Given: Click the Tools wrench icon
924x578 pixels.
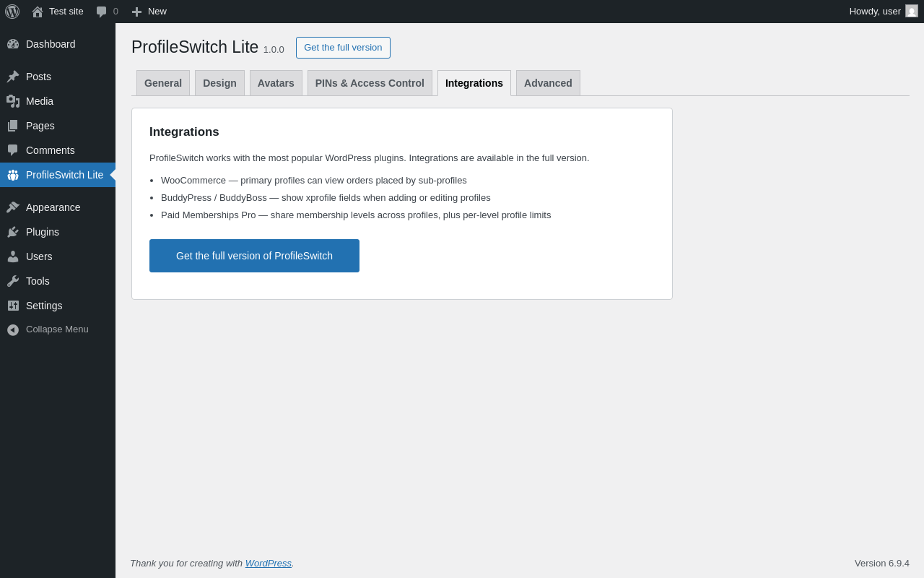Looking at the screenshot, I should tap(13, 281).
